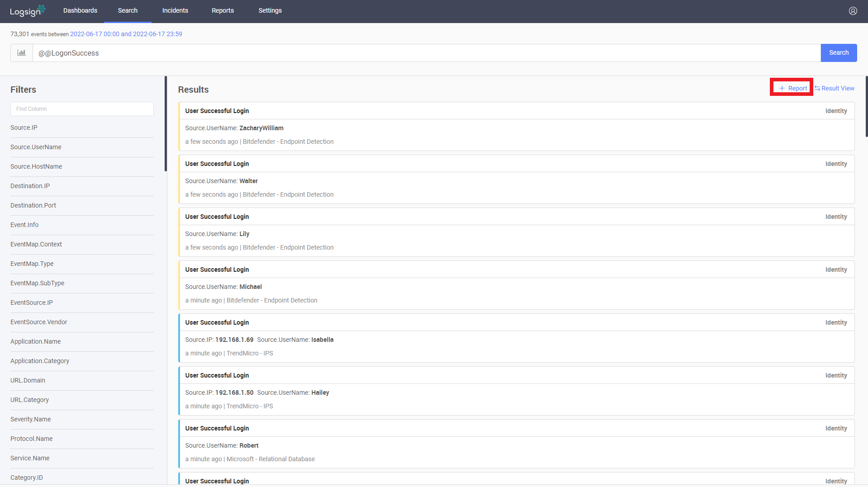Click the username Michael
Image resolution: width=868 pixels, height=487 pixels.
[251, 287]
